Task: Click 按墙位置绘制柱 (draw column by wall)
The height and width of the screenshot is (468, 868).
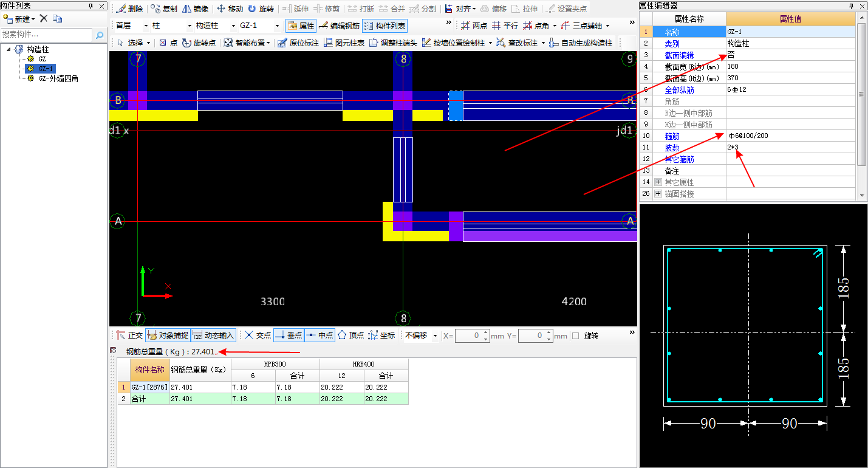Action: (x=457, y=43)
